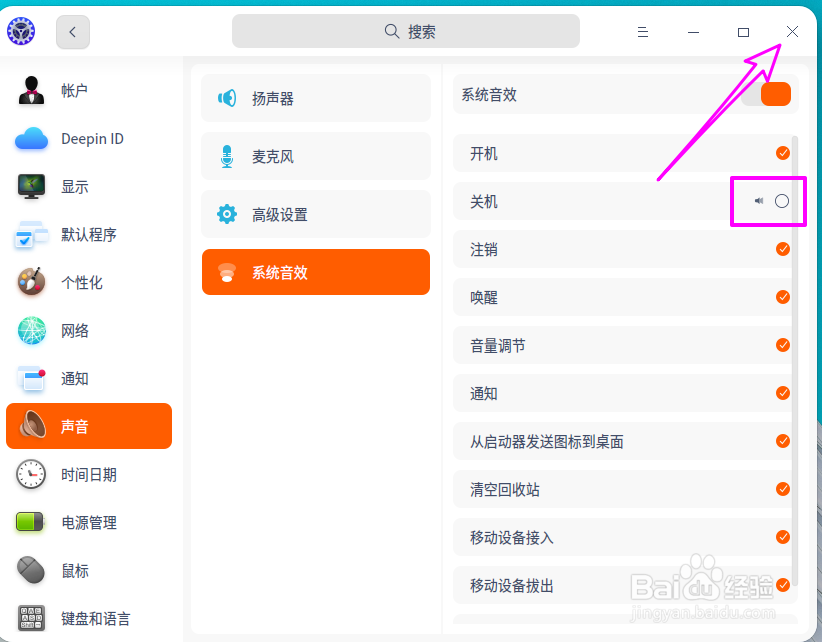Click the 扬声器 loudspeaker icon
The width and height of the screenshot is (822, 642).
point(227,98)
